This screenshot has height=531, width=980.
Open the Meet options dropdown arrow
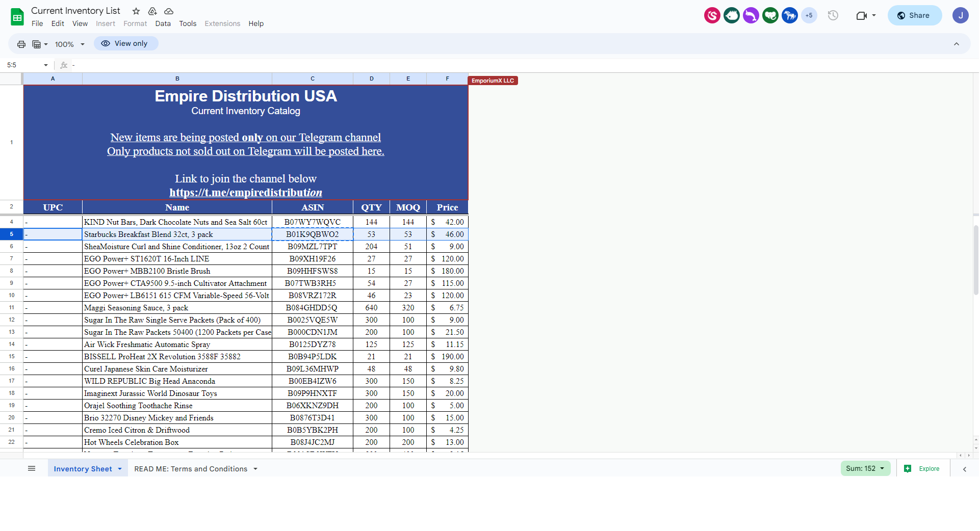coord(874,15)
